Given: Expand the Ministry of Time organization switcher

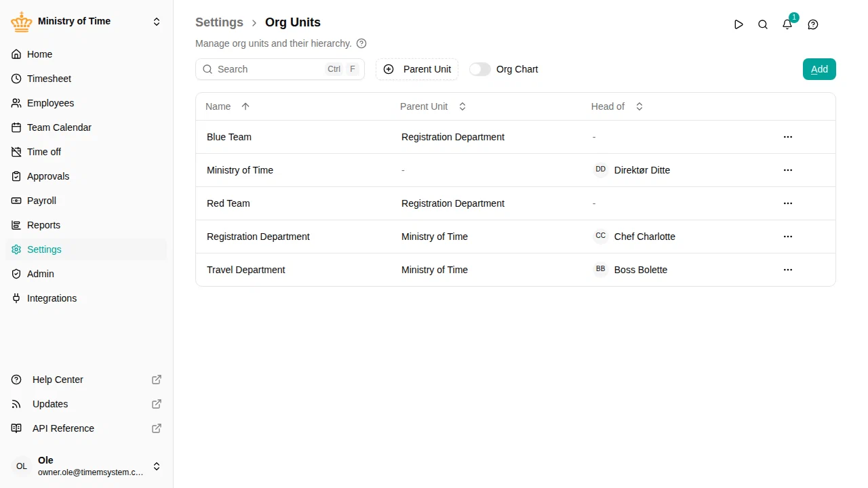Looking at the screenshot, I should pos(86,22).
